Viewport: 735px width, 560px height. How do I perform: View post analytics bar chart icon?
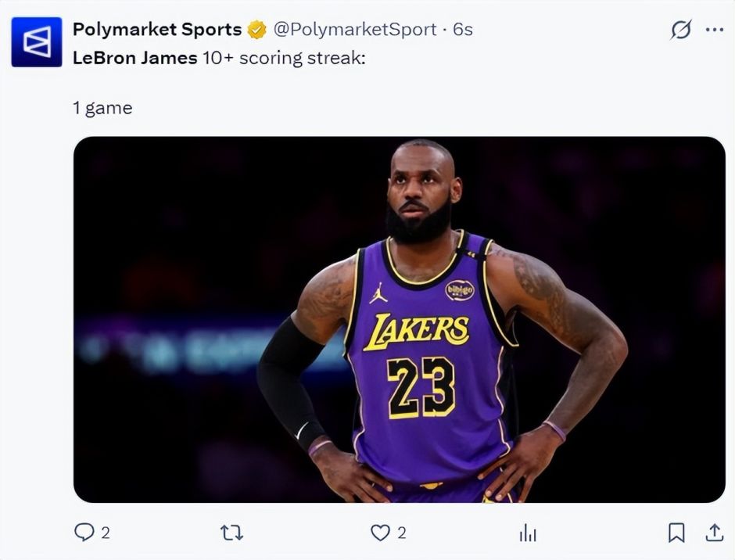click(x=528, y=533)
